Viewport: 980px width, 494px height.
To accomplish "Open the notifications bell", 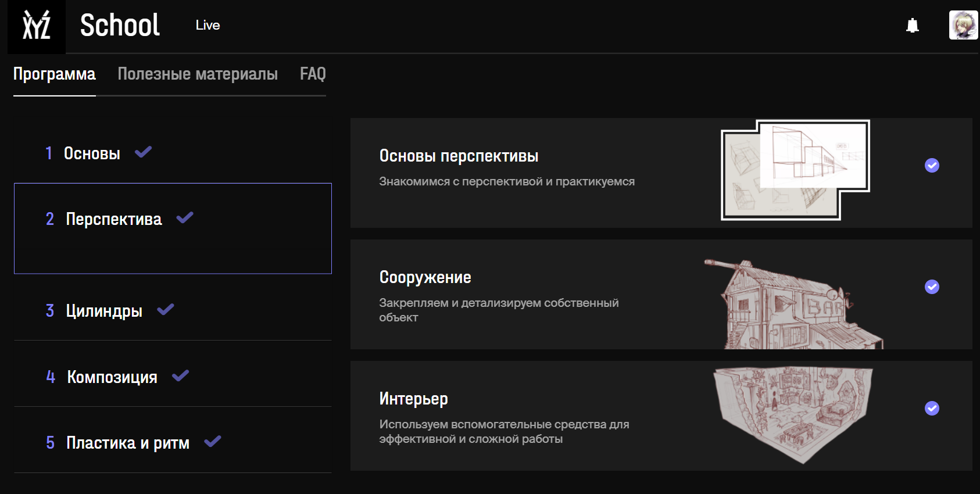I will pos(912,26).
